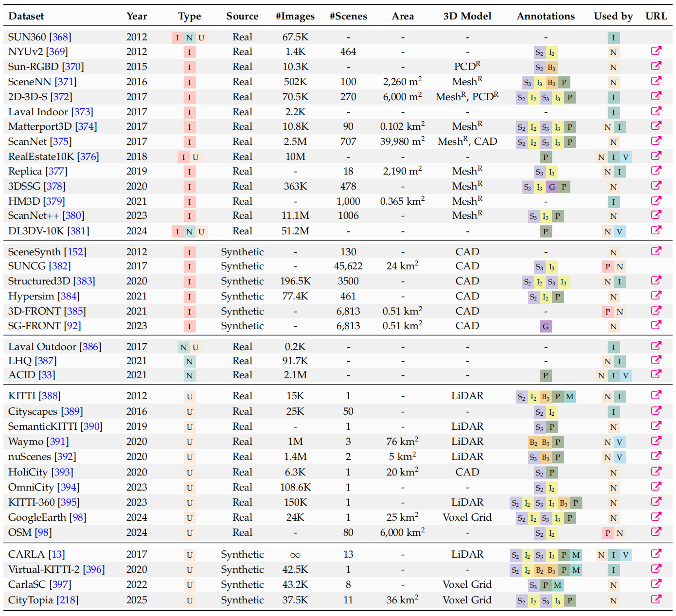The height and width of the screenshot is (616, 676).
Task: Follow reference 152 for SceneSynth
Action: point(75,252)
